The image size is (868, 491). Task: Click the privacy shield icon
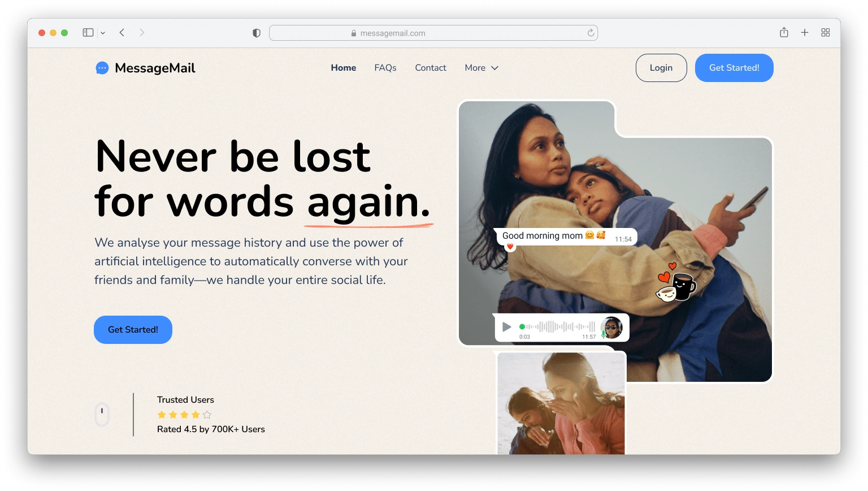[x=257, y=33]
